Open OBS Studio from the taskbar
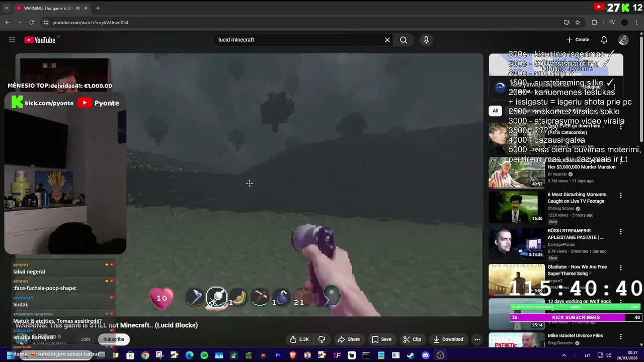This screenshot has width=644, height=362. pos(440,355)
